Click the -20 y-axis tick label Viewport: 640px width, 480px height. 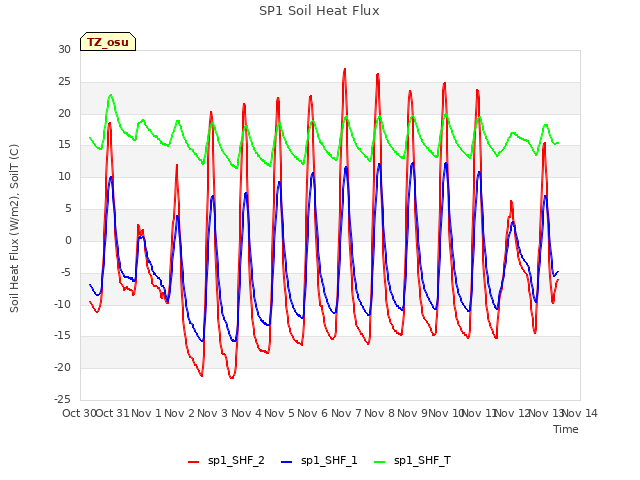point(63,367)
